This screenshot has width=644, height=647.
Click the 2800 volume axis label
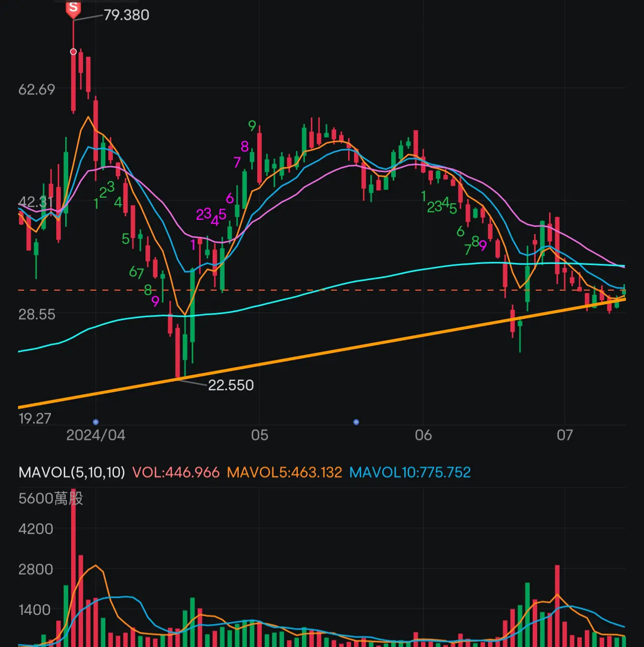click(36, 569)
